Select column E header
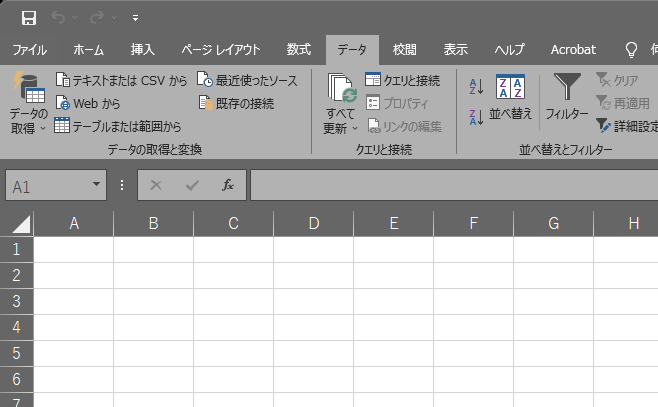The width and height of the screenshot is (658, 407). point(394,224)
